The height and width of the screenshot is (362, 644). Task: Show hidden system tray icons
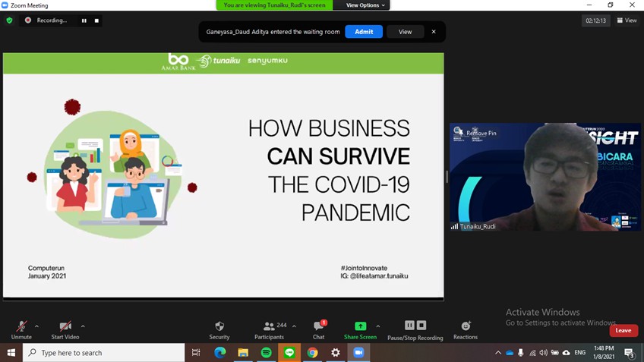[x=497, y=353]
